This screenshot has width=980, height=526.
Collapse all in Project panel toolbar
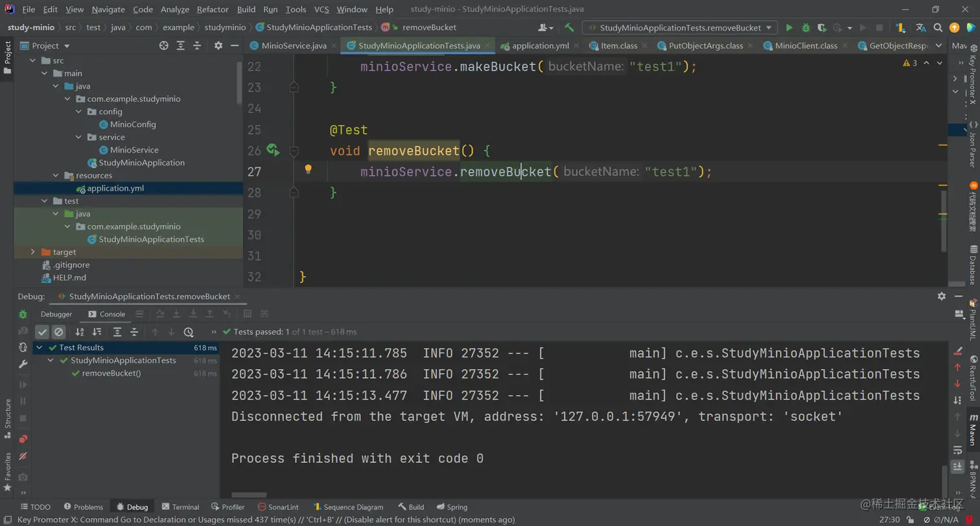[x=197, y=45]
